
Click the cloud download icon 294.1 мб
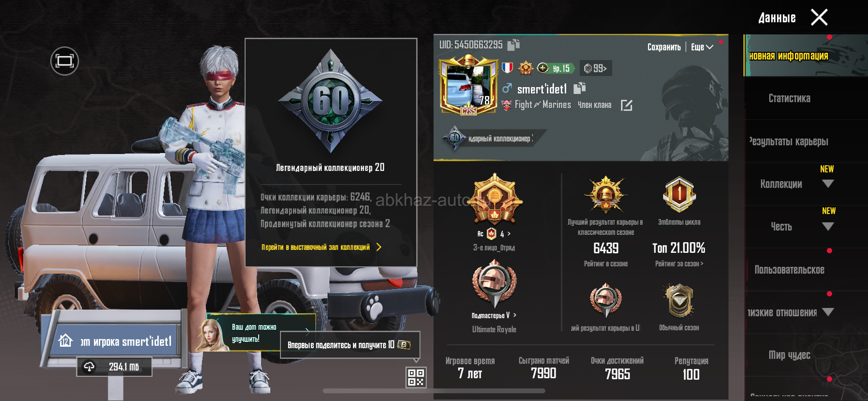coord(90,367)
